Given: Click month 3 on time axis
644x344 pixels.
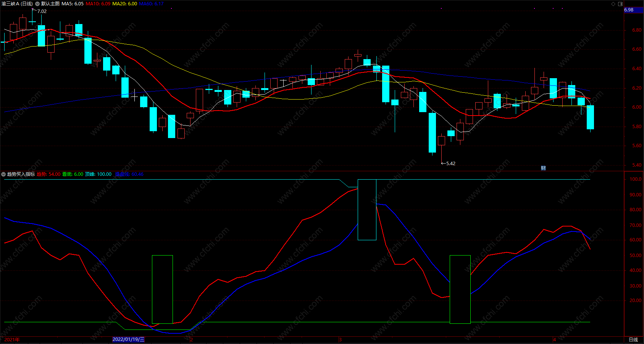Looking at the screenshot, I should pos(340,339).
